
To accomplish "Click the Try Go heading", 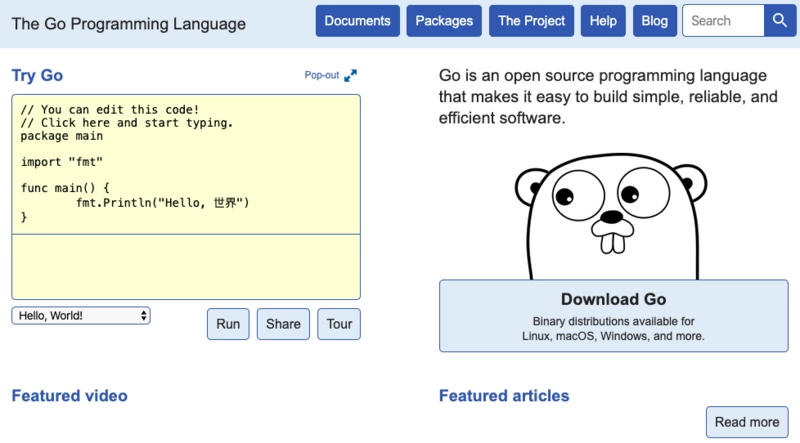I will tap(37, 76).
